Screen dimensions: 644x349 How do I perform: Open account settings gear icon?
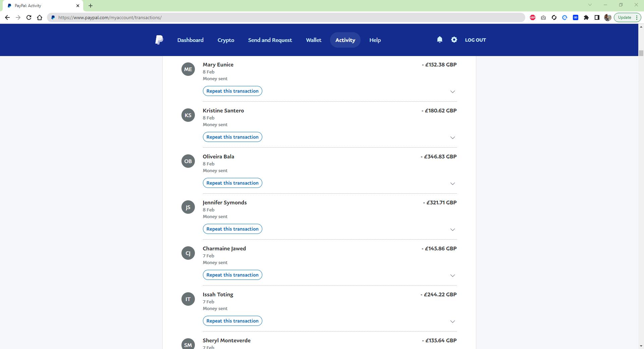454,40
